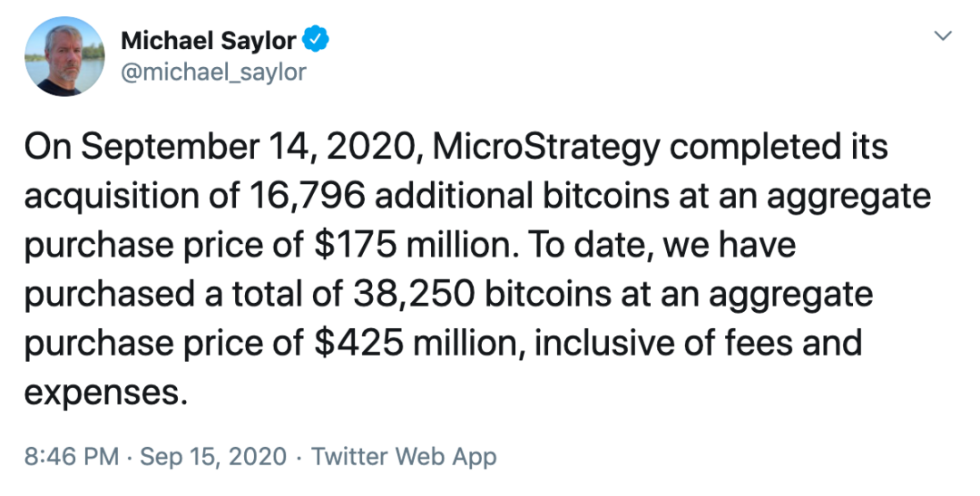Open the 8:46 PM timestamp permalink
This screenshot has height=496, width=980.
[x=72, y=457]
